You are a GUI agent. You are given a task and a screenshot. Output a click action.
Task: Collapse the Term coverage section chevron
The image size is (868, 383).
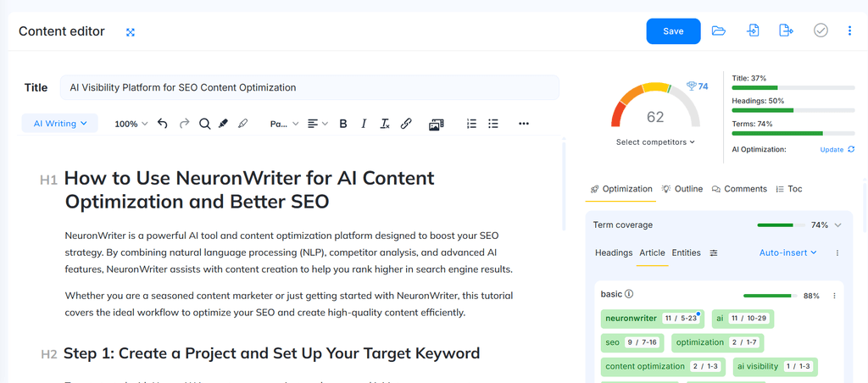pos(837,225)
